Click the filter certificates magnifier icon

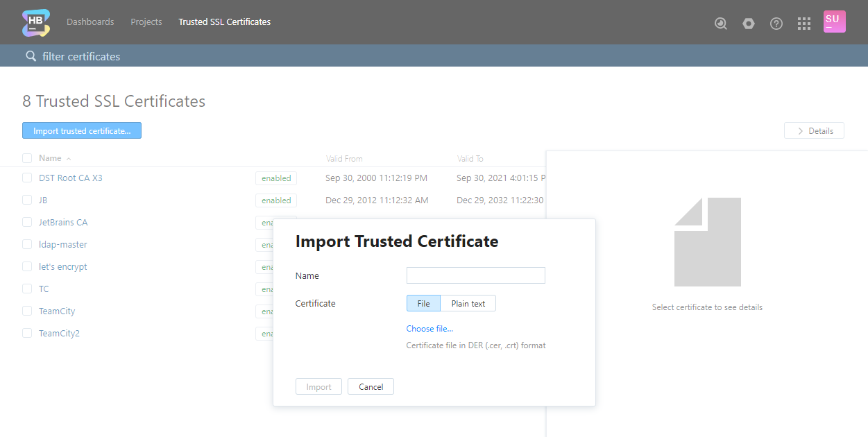click(31, 56)
